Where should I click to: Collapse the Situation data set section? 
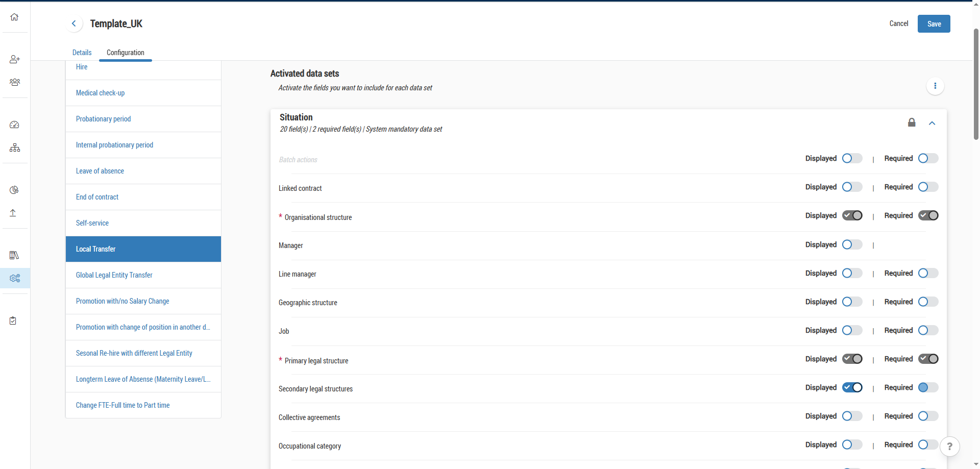click(932, 123)
